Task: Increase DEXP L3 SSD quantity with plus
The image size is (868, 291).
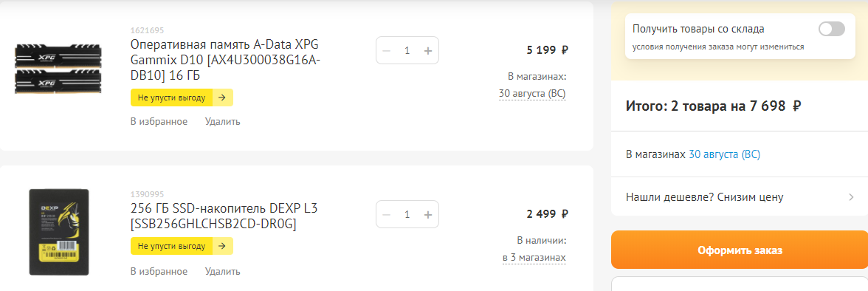Action: (x=428, y=214)
